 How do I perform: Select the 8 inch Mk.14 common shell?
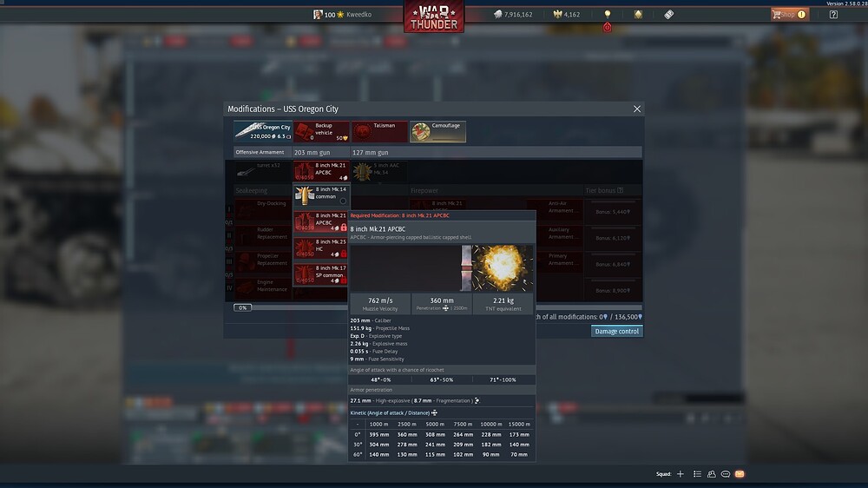point(322,195)
